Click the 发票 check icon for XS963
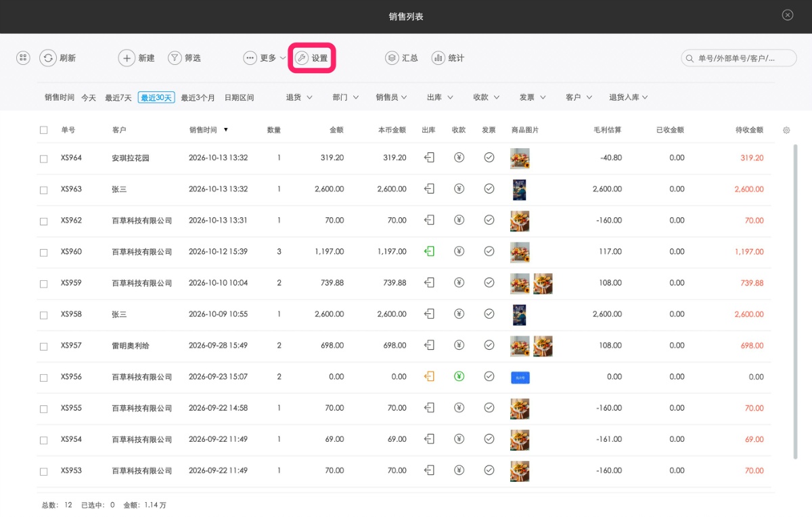 (x=489, y=189)
